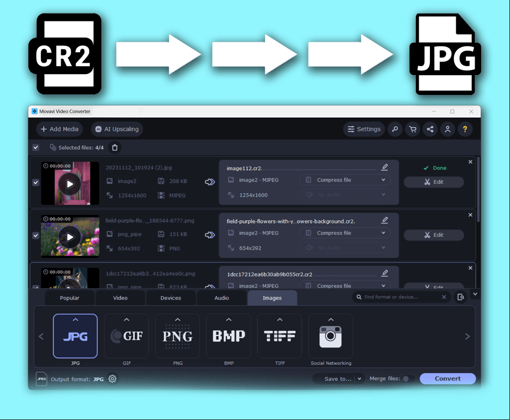Click the AI Upscaling button
The image size is (510, 420).
click(x=117, y=129)
